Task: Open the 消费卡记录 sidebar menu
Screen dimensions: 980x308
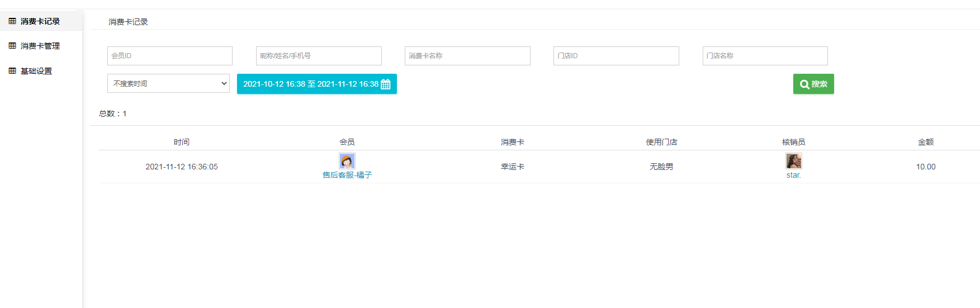Action: [41, 21]
